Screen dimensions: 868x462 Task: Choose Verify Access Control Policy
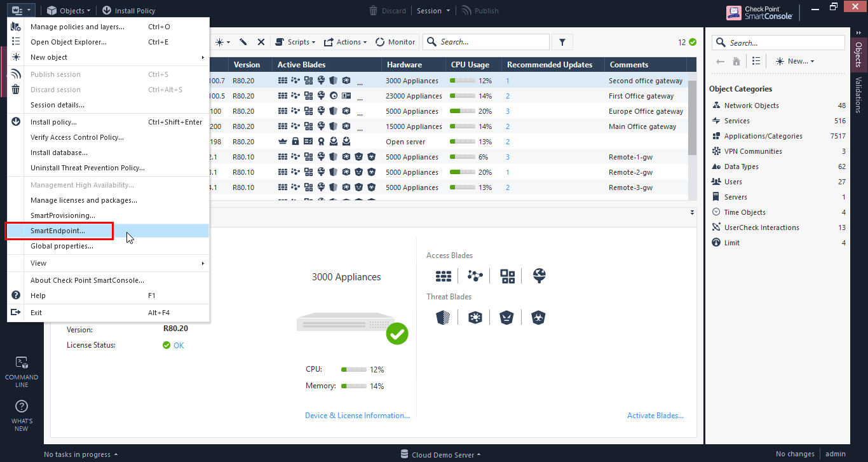click(x=108, y=137)
